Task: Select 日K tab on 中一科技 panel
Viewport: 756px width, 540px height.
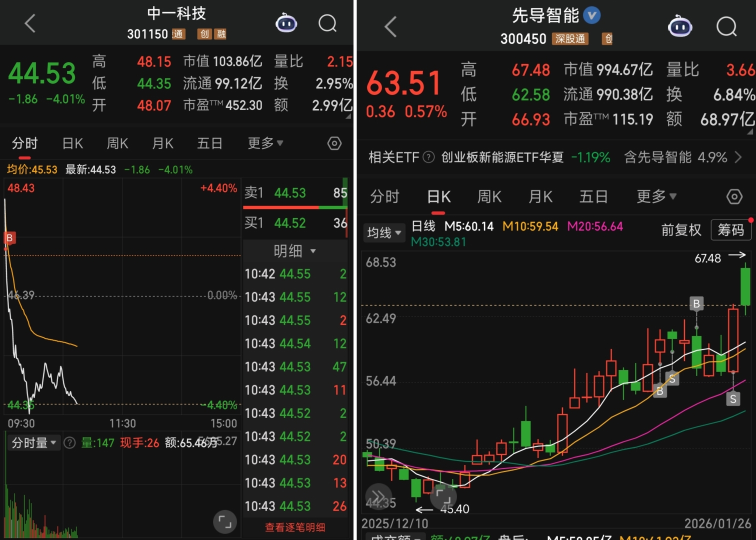Action: coord(72,143)
